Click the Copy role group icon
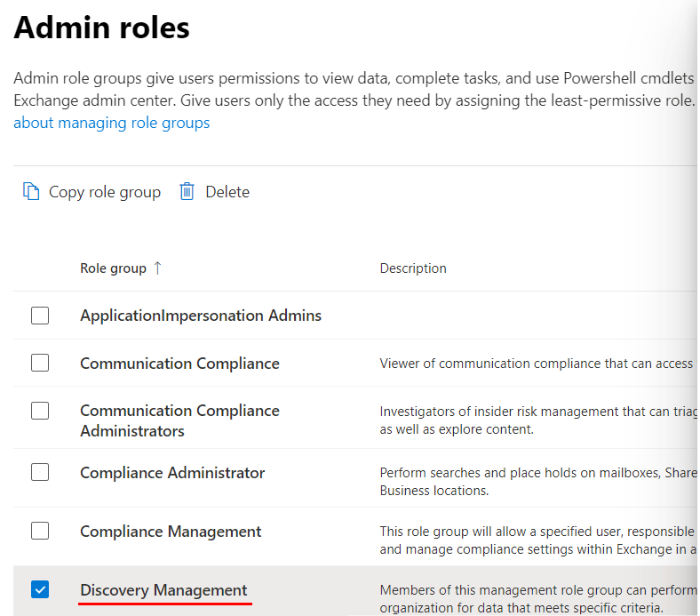 31,192
